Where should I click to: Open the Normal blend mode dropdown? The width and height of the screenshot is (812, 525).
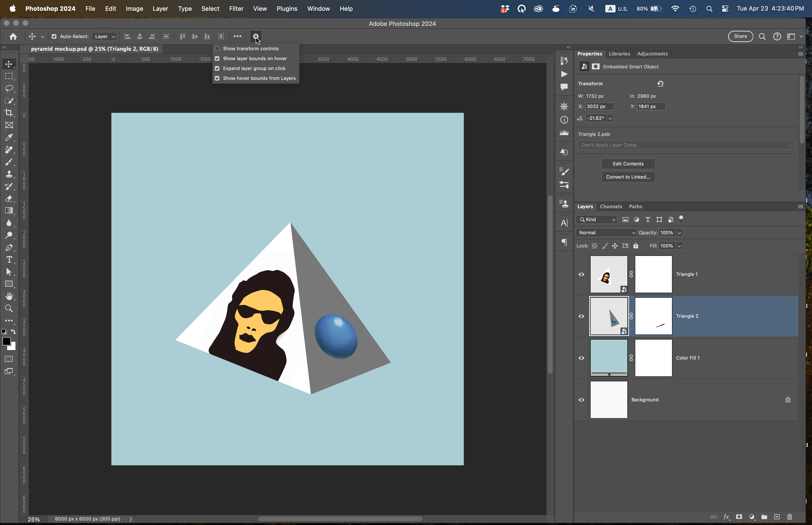606,233
